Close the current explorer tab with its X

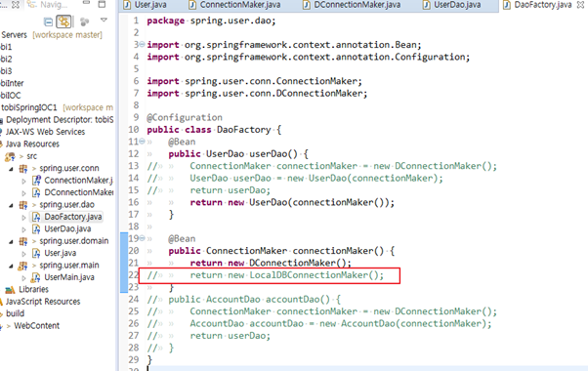16,5
